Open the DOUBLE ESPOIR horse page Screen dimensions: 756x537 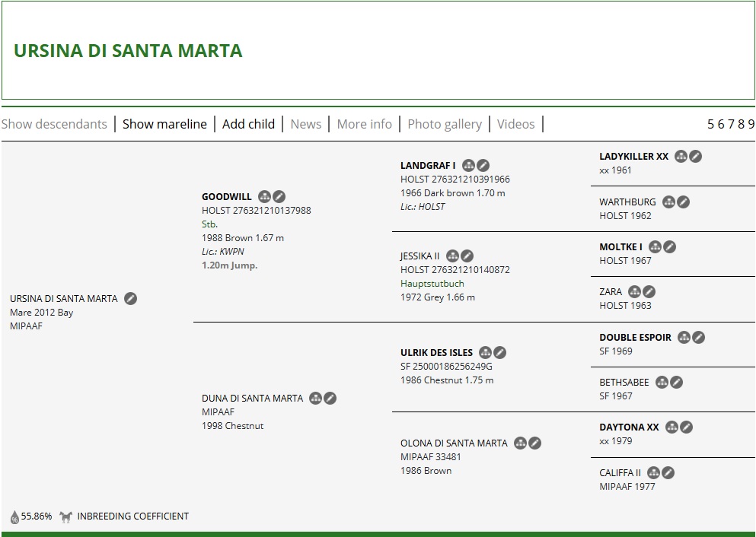point(635,338)
